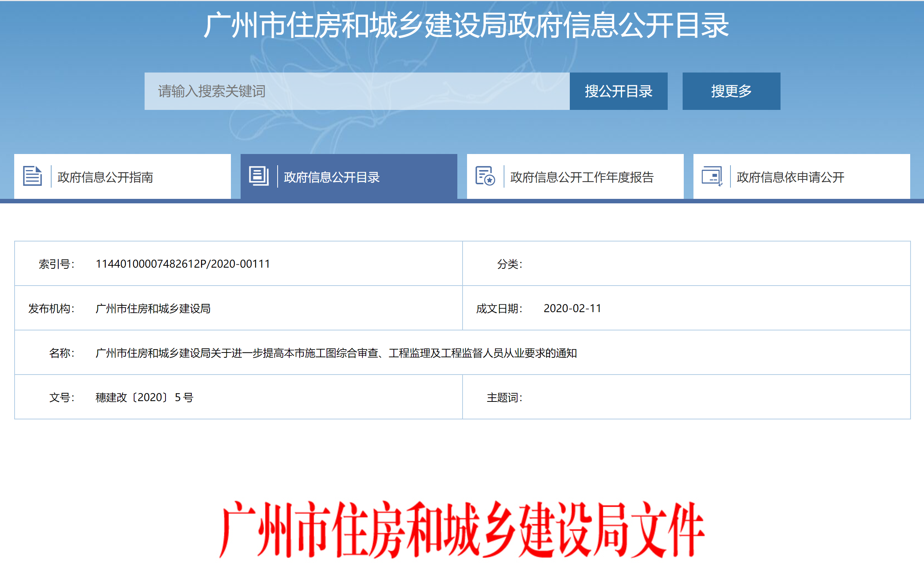Switch to 政府信息依申请公开 tab
Image resolution: width=924 pixels, height=585 pixels.
tap(790, 177)
